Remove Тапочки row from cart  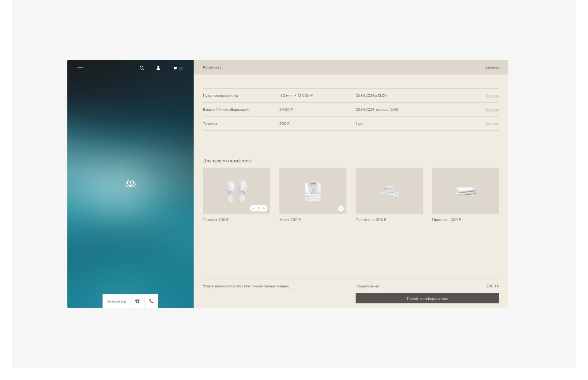coord(492,124)
